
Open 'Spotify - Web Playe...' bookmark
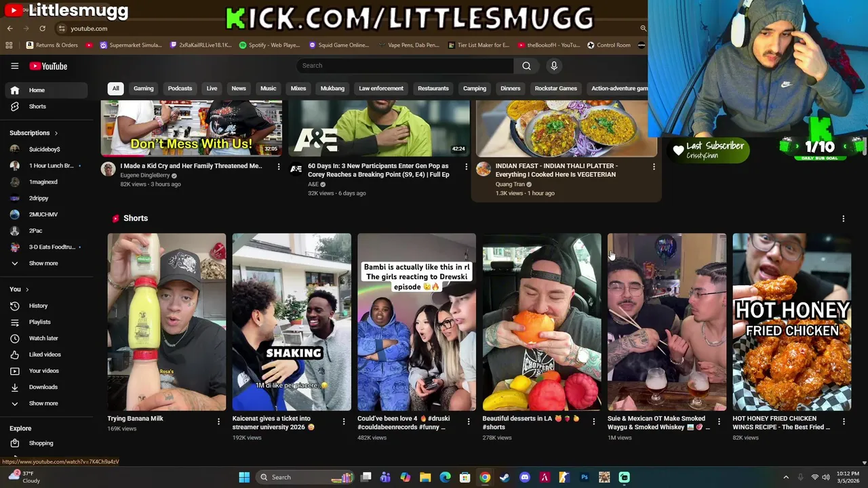269,45
